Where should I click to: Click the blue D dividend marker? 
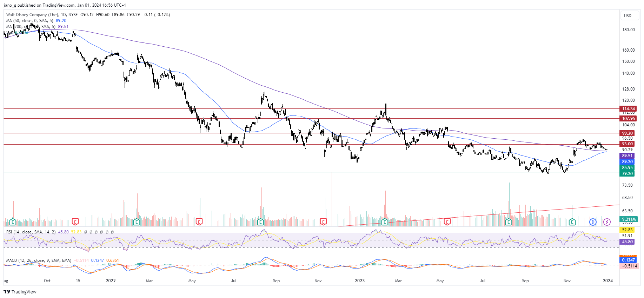tap(593, 222)
